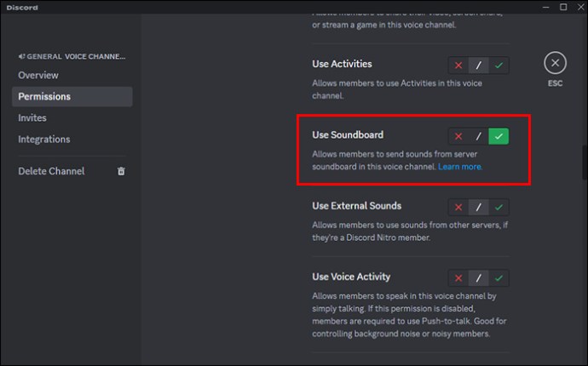Allow the Use Activities permission

click(x=499, y=66)
